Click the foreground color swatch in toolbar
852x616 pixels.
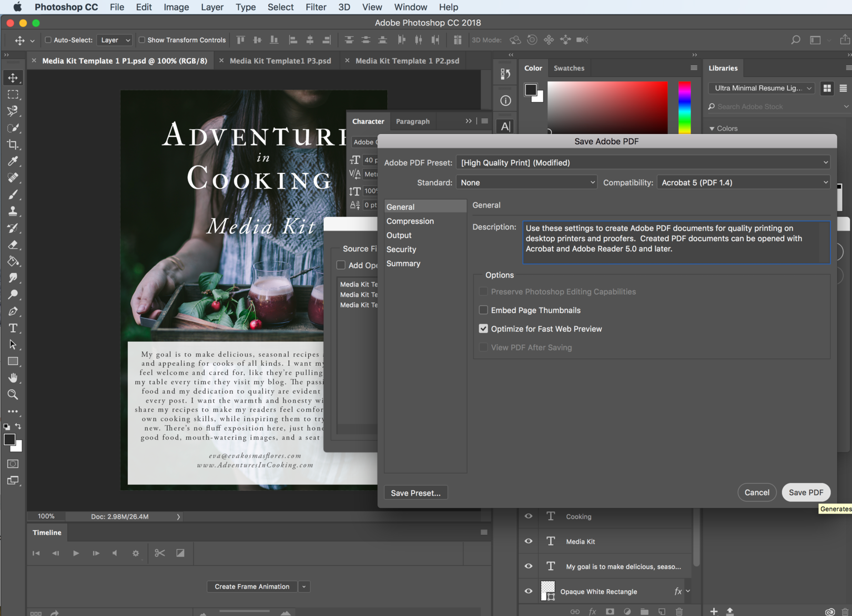pos(9,440)
